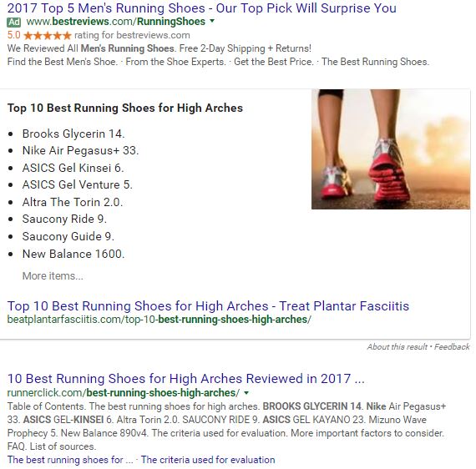476x469 pixels.
Task: Expand the More items... list
Action: click(x=53, y=275)
